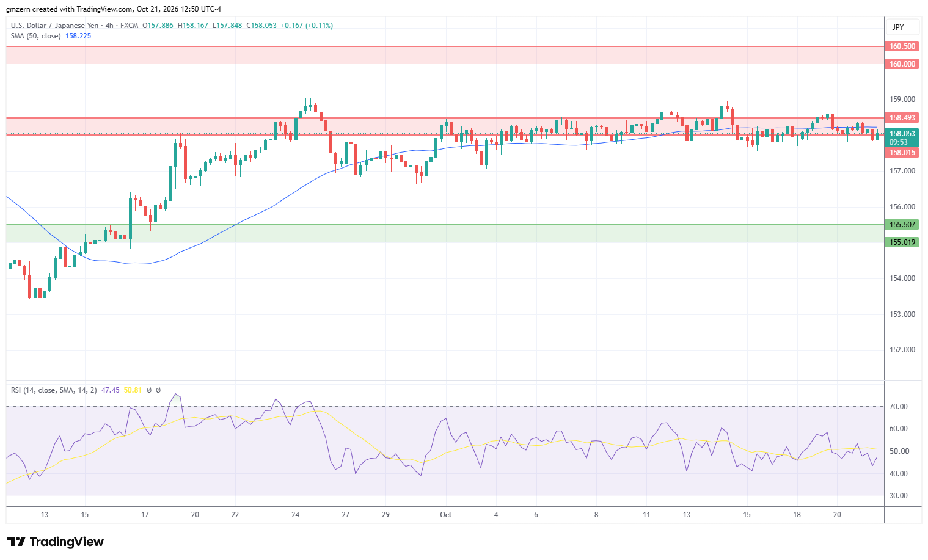
Task: Click the date 17 on the time axis
Action: [145, 515]
